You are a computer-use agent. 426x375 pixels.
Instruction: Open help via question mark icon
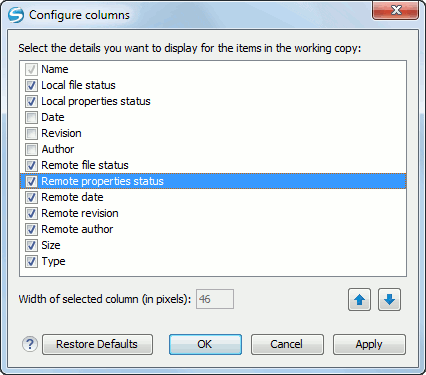pos(30,344)
